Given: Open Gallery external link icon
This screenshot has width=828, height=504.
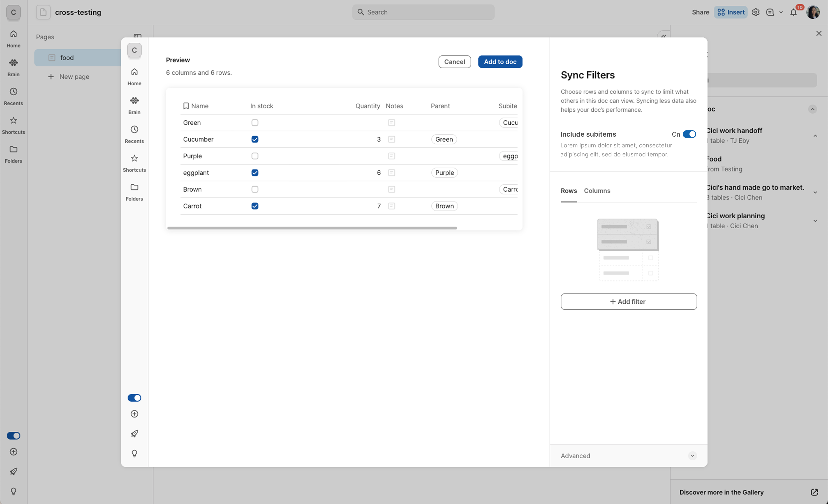Looking at the screenshot, I should (x=814, y=492).
